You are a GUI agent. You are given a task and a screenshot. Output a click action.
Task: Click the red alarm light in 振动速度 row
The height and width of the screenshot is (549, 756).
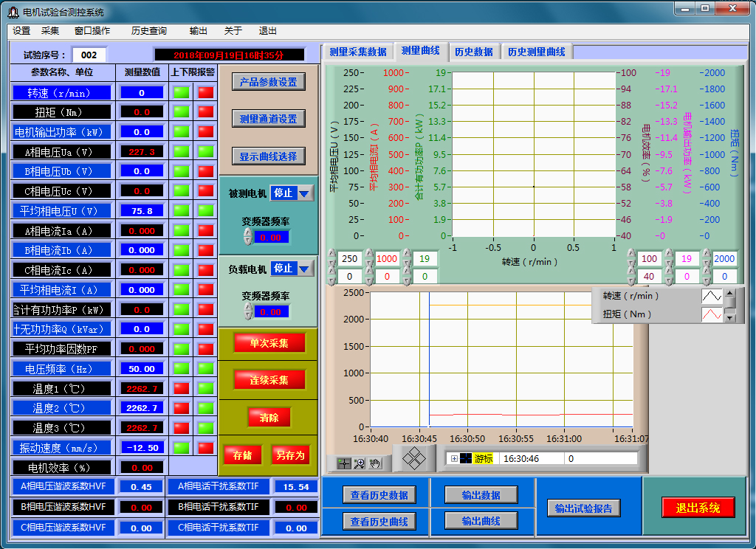[x=206, y=448]
